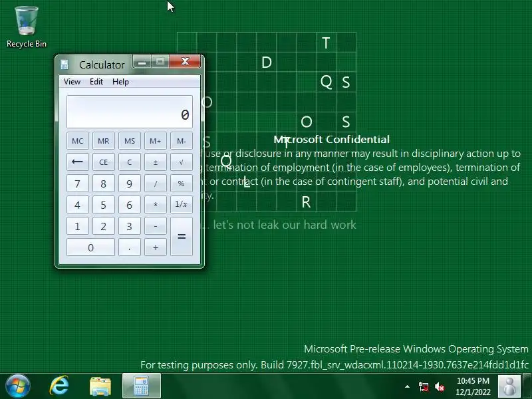
Task: Recall memory with MR button
Action: [104, 141]
